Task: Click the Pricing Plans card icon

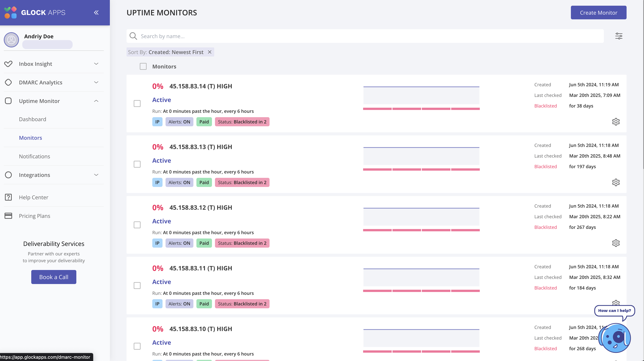Action: pos(8,216)
